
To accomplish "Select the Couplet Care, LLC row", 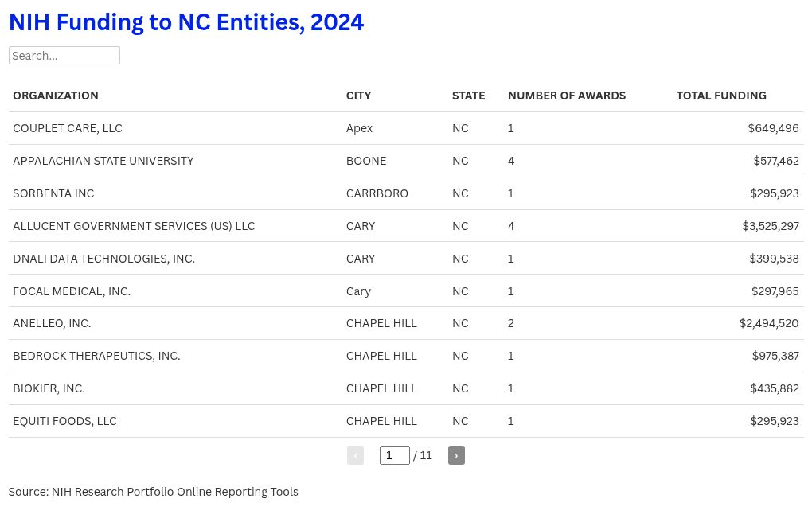I will pos(406,128).
